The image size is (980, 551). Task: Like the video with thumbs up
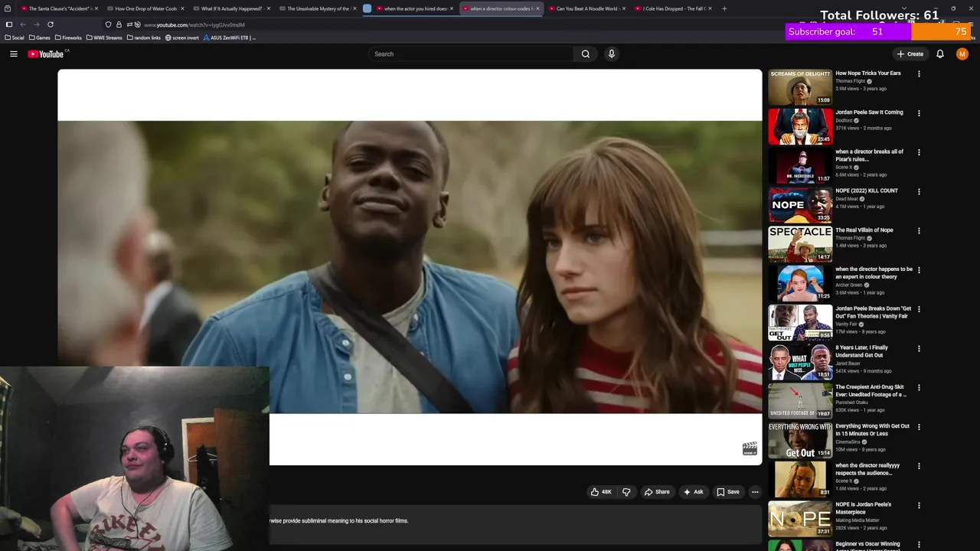601,492
